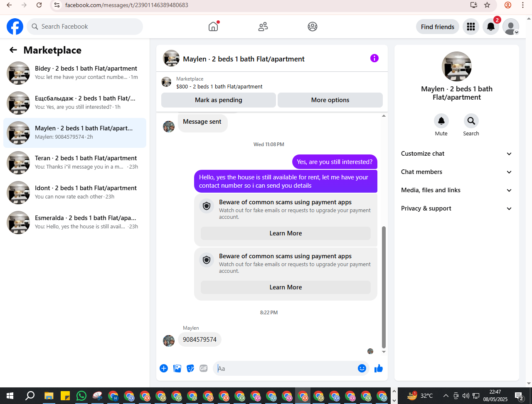532x404 pixels.
Task: Click the weather widget showing 32°C
Action: pos(420,396)
